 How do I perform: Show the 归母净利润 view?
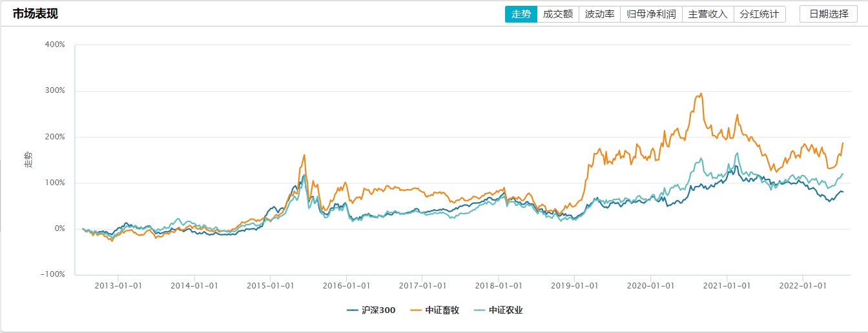point(651,14)
